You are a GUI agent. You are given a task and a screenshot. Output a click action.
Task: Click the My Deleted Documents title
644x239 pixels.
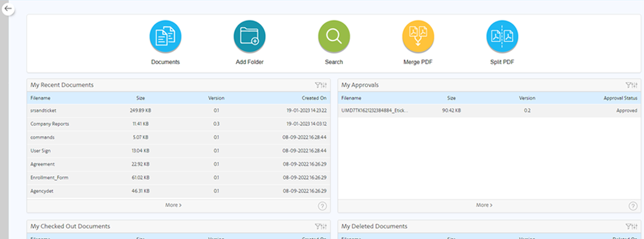tap(374, 226)
